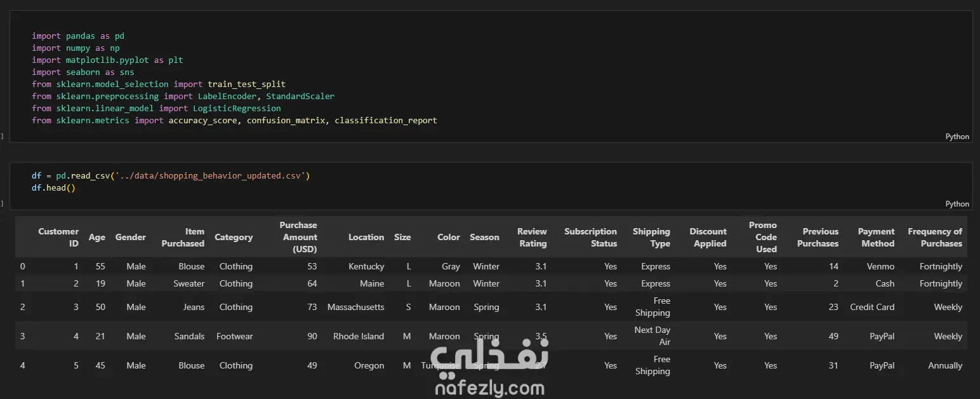Image resolution: width=980 pixels, height=399 pixels.
Task: Click the Blouse cell in the Oregon row
Action: click(x=192, y=365)
